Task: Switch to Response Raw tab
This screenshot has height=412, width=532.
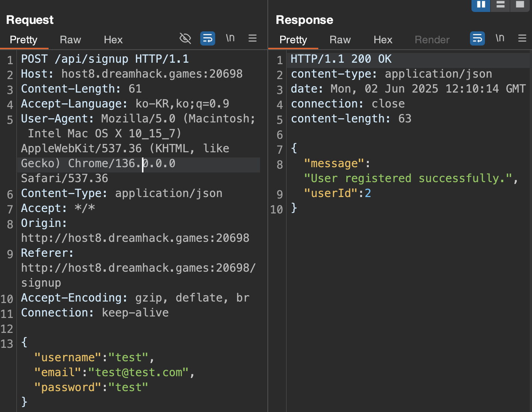Action: (340, 40)
